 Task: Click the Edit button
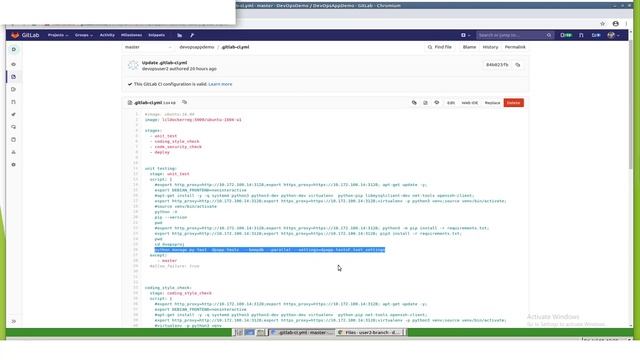451,103
